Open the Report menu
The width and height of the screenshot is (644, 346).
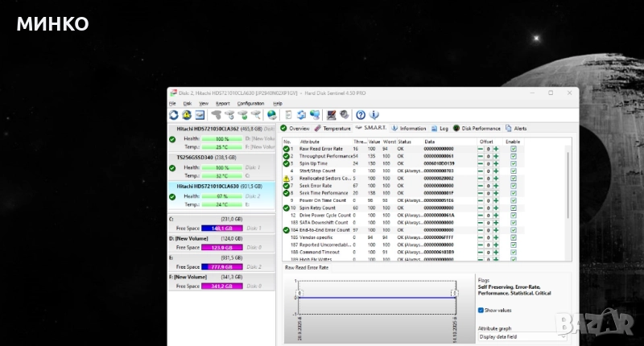(222, 104)
